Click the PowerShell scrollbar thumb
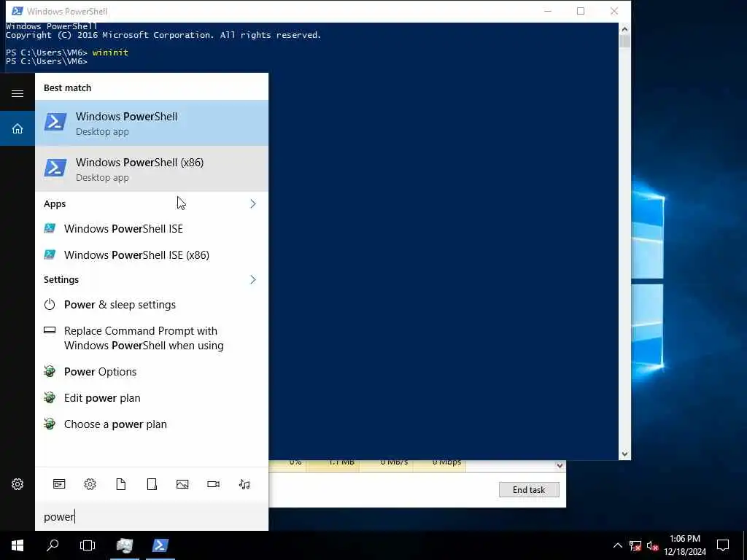This screenshot has width=747, height=560. point(624,41)
